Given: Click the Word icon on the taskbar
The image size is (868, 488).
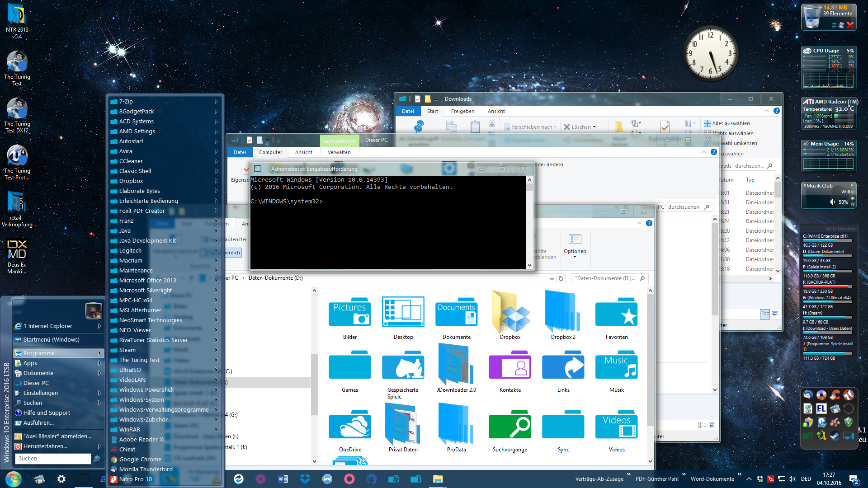Looking at the screenshot, I should (283, 479).
